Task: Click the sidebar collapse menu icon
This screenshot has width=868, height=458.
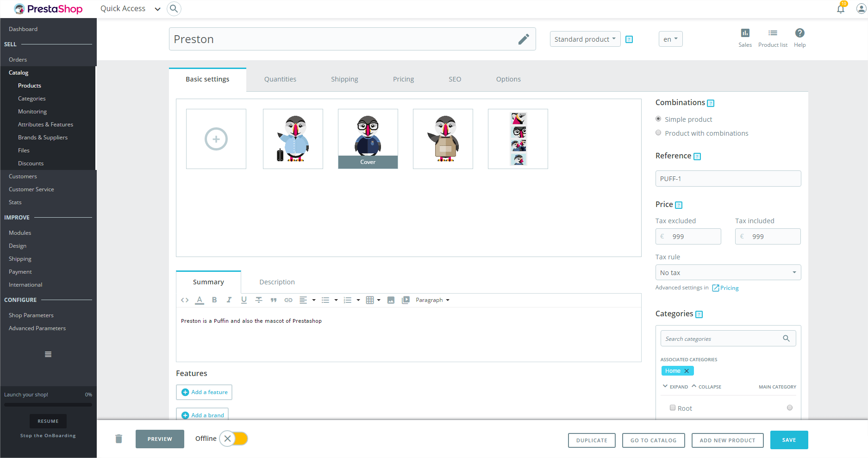Action: [48, 354]
